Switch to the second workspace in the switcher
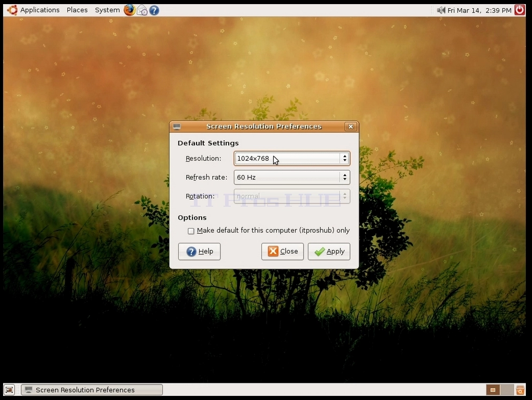Viewport: 532px width, 400px height. click(507, 390)
